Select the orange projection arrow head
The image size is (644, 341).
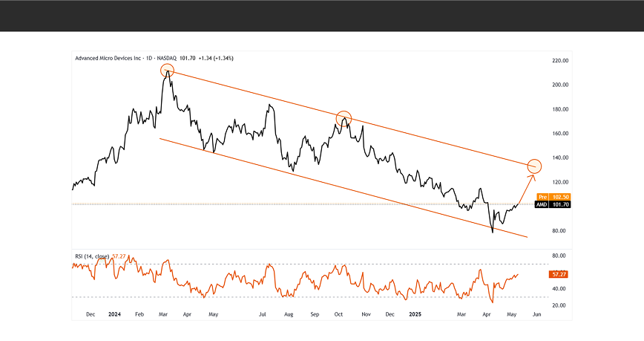(531, 175)
